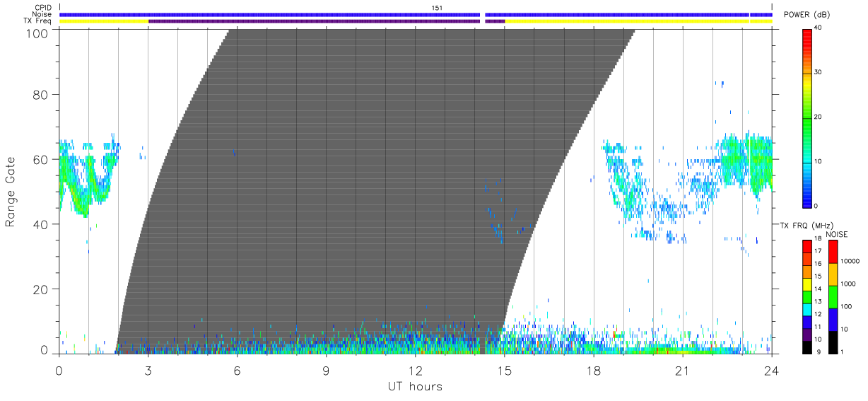Click the orange 1000 swatch in NOISE legend
Screen dimensions: 868x401
click(x=833, y=274)
